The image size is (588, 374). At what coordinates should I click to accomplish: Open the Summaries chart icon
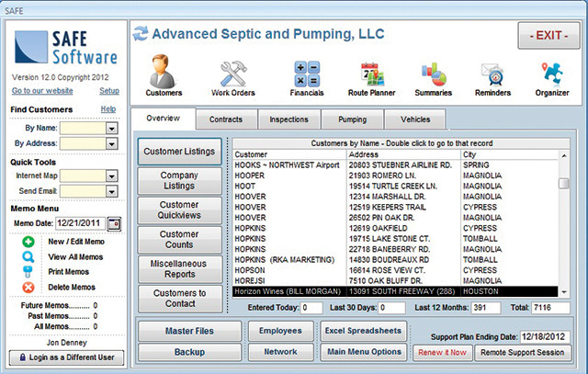click(435, 73)
